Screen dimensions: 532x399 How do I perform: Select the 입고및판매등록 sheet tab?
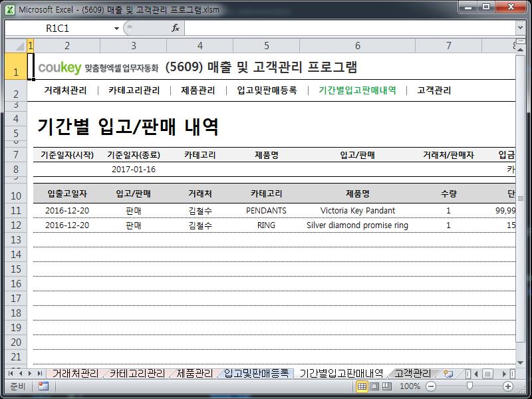257,374
